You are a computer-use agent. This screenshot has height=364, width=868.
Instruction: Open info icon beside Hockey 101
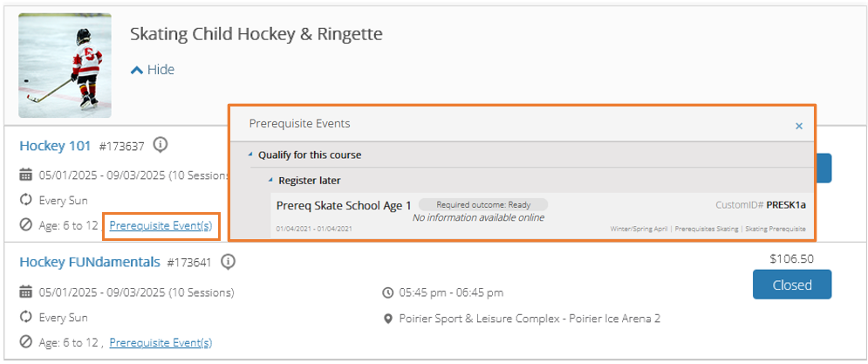click(160, 145)
